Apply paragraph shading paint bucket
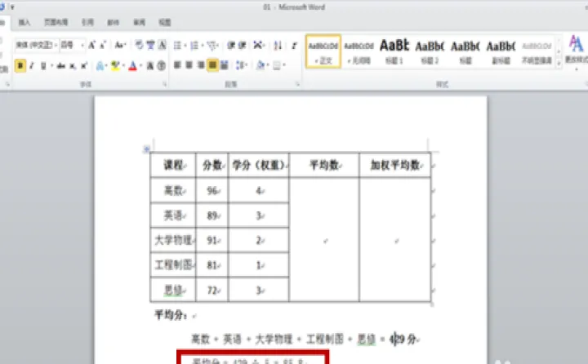588x364 pixels. point(261,65)
